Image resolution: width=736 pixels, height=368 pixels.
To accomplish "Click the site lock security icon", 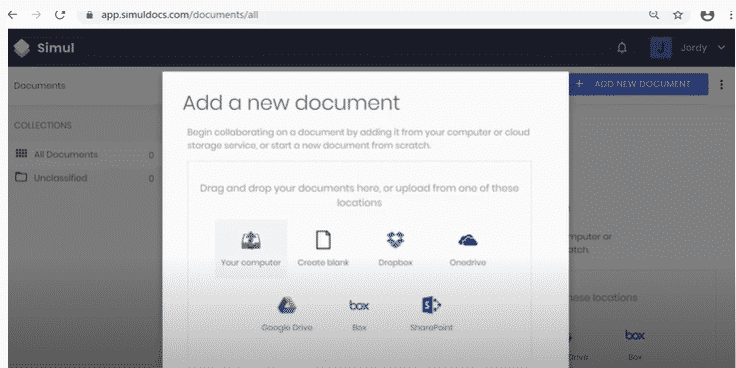I will (90, 15).
